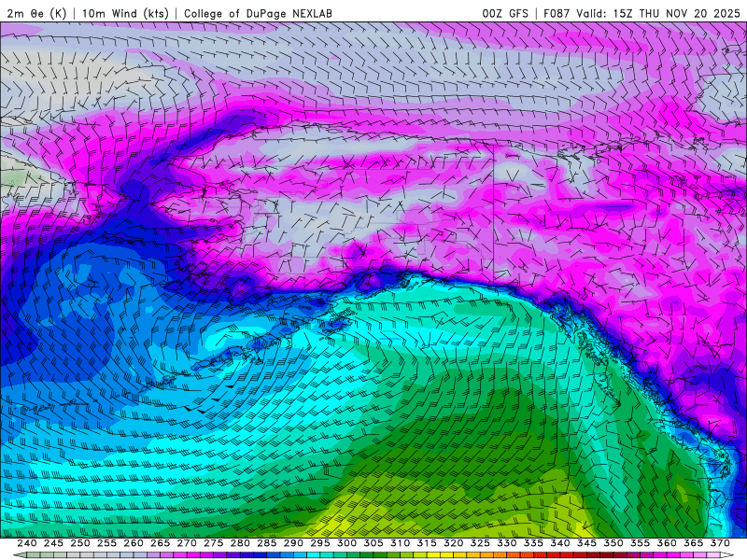This screenshot has height=560, width=747.
Task: Click the "10m Wind (kts)" label
Action: (125, 13)
